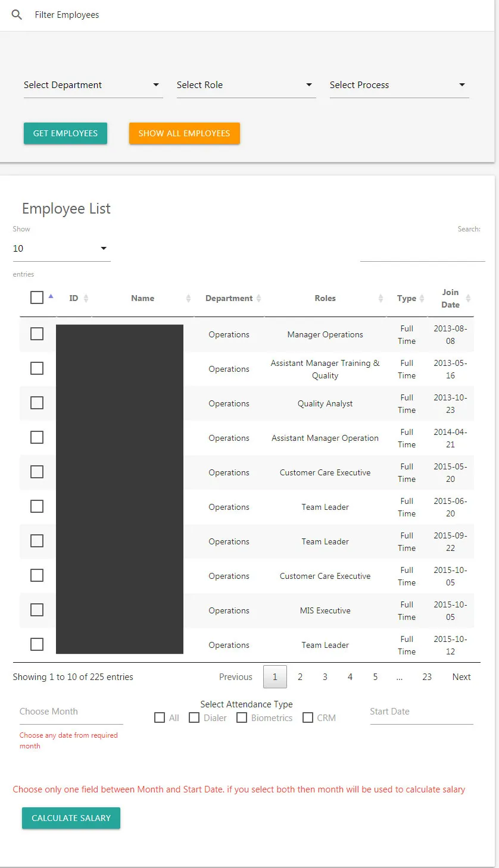
Task: Sort table by Type column
Action: (x=407, y=298)
